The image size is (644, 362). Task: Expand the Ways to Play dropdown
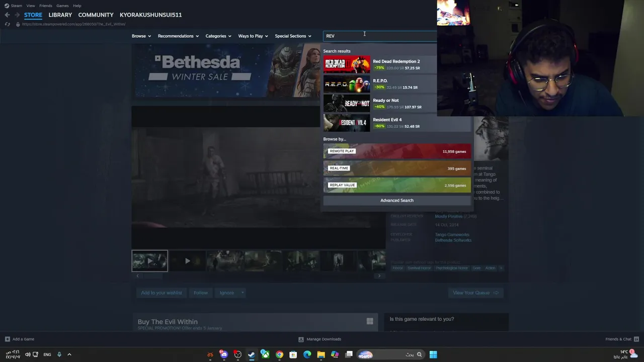pyautogui.click(x=253, y=36)
